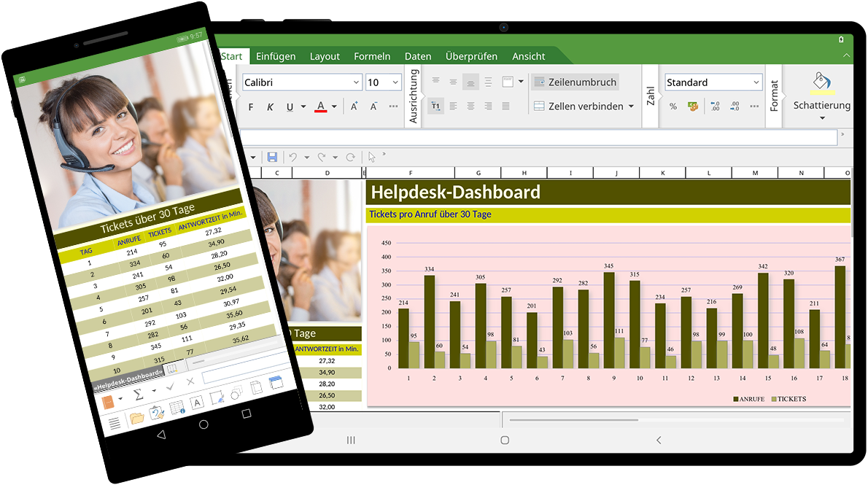Click the save disk icon in quick toolbar
The height and width of the screenshot is (485, 868).
coord(272,157)
